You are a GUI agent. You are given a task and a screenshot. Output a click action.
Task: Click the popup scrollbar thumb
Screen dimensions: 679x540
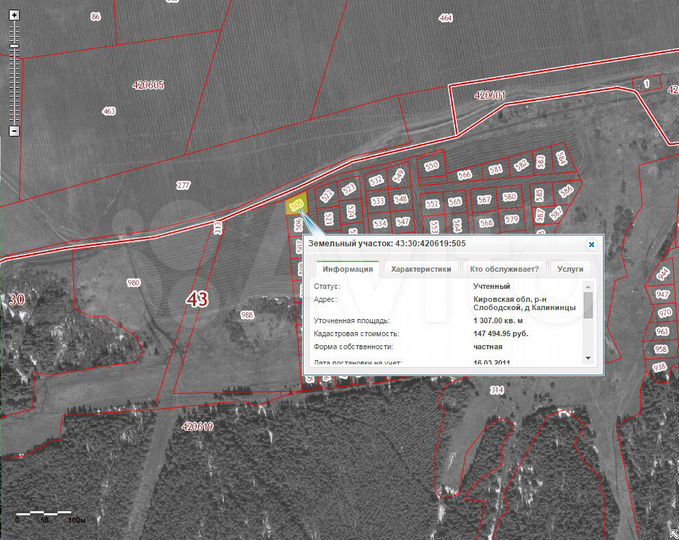coord(588,305)
